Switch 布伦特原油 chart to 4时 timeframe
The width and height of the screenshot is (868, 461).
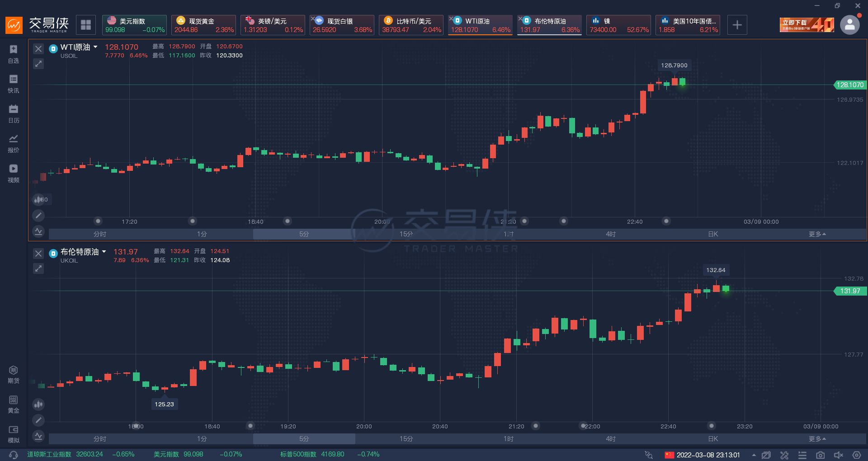tap(611, 439)
